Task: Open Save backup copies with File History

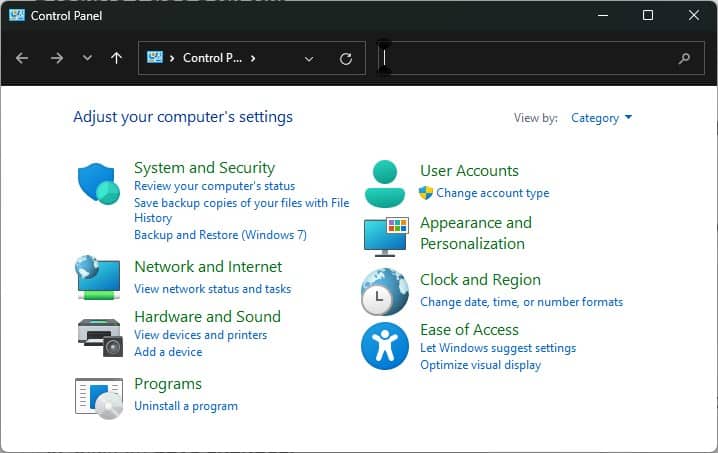Action: point(241,210)
